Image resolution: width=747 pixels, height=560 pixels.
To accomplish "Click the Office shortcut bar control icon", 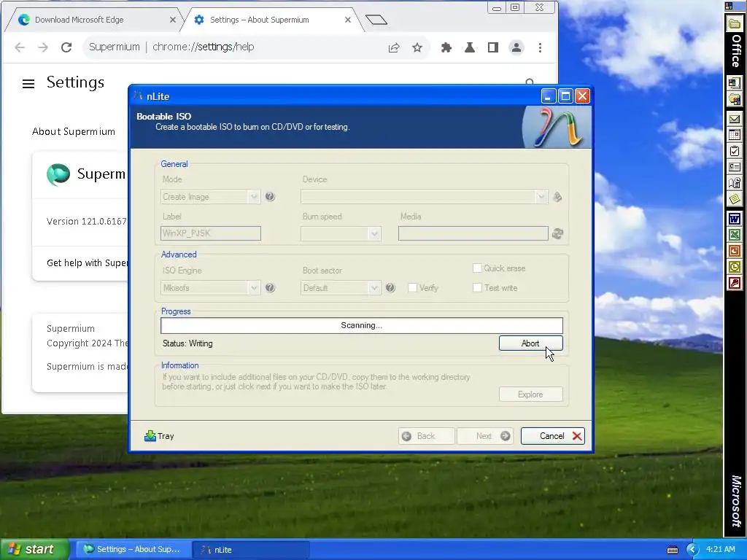I will [729, 6].
